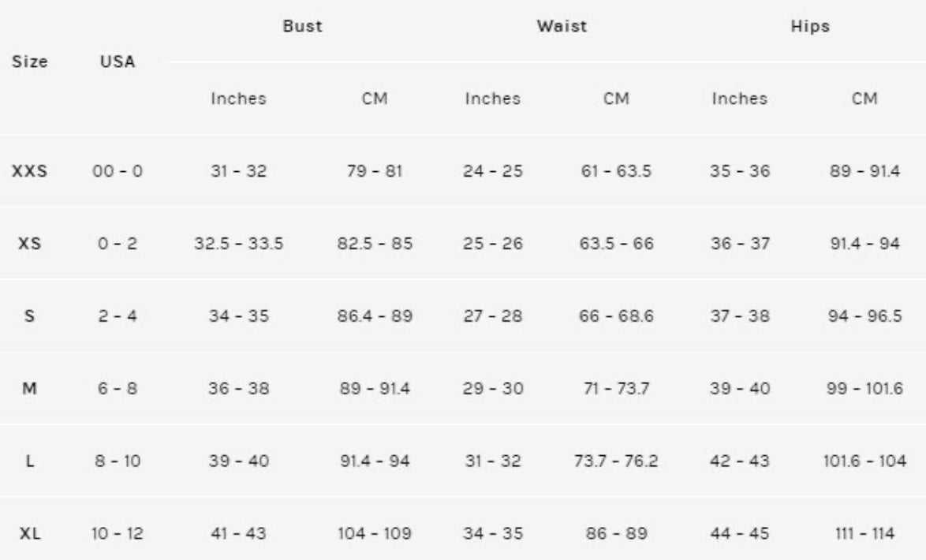Select the 104 - 109 bust CM cell

[x=375, y=533]
